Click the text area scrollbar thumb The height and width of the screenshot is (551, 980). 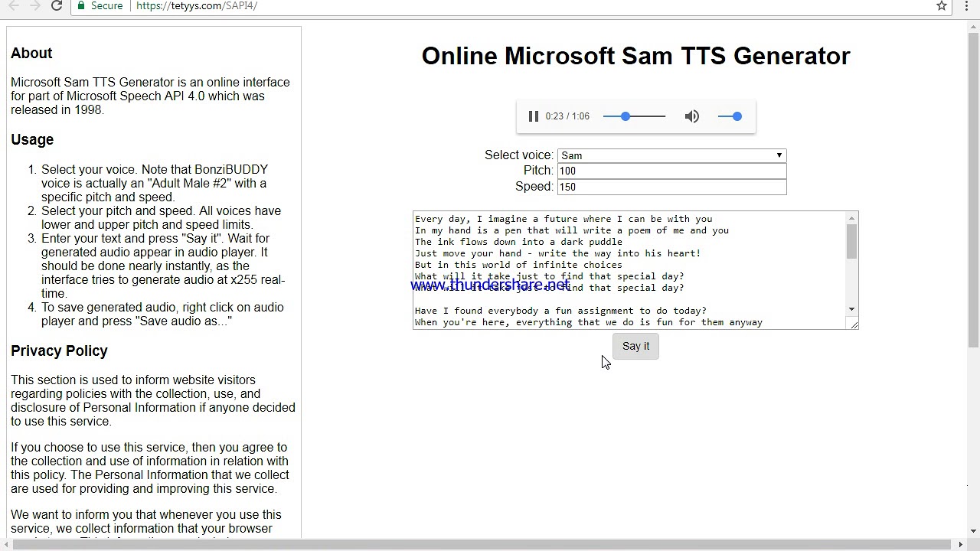[x=851, y=243]
